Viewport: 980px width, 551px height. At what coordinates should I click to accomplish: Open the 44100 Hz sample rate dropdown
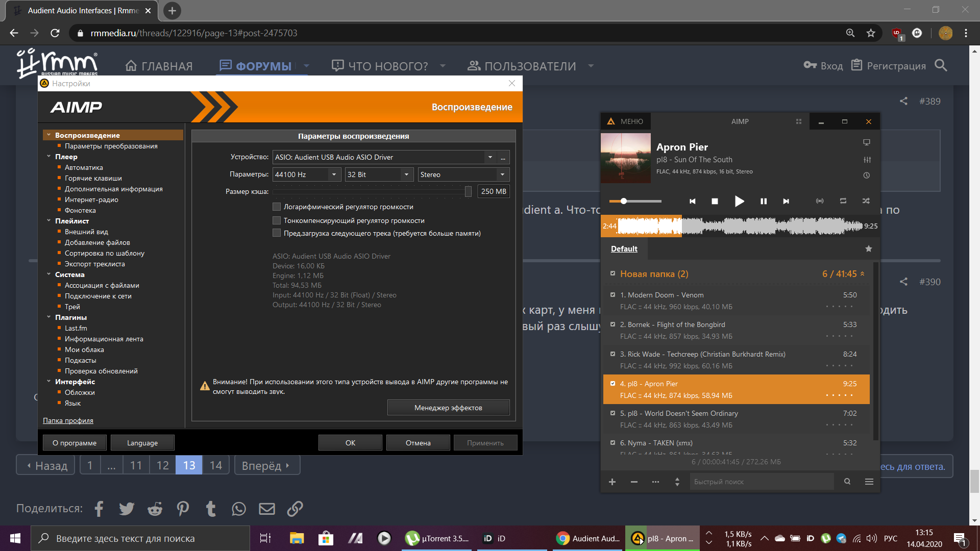334,174
